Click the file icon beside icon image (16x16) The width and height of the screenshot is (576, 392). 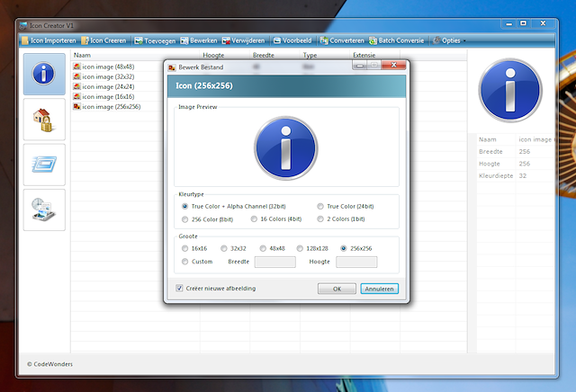tap(76, 96)
